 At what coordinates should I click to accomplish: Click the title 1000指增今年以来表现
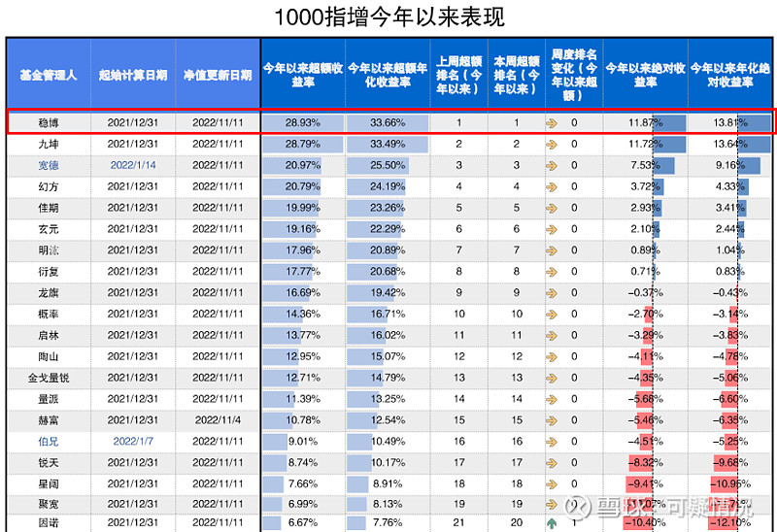(x=389, y=17)
